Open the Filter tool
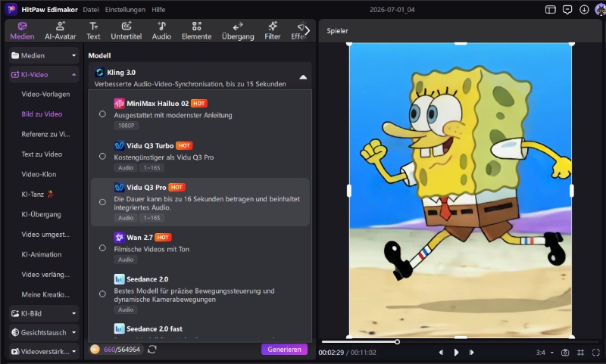 click(273, 31)
